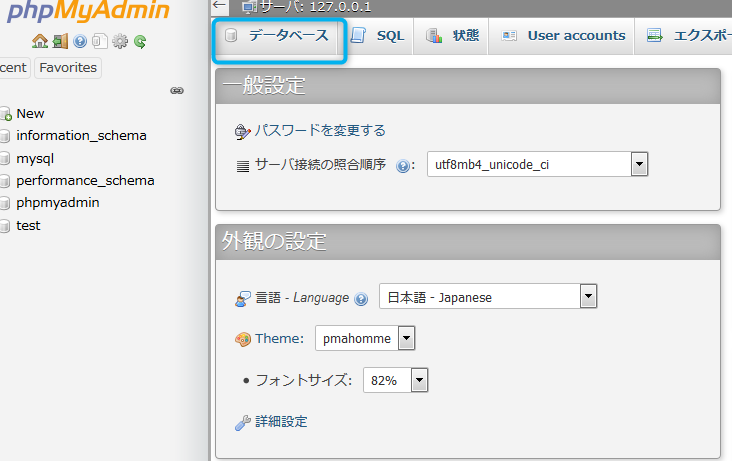This screenshot has width=732, height=461.
Task: Open server collation utf8mb4_unicode_ci dropdown
Action: point(537,164)
